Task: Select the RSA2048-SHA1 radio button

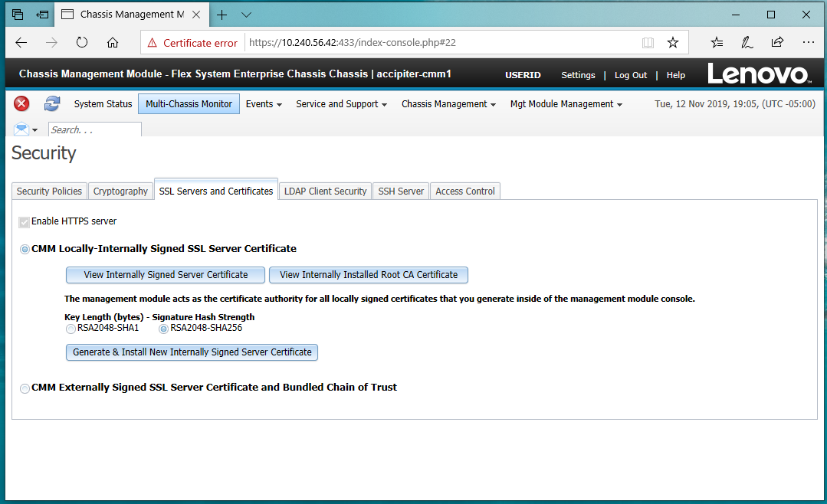Action: point(71,329)
